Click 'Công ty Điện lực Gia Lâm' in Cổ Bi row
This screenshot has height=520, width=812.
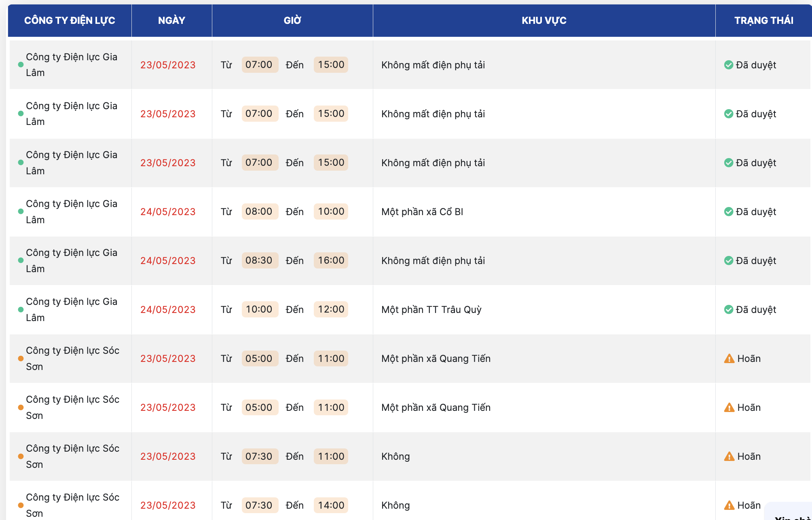click(x=72, y=212)
